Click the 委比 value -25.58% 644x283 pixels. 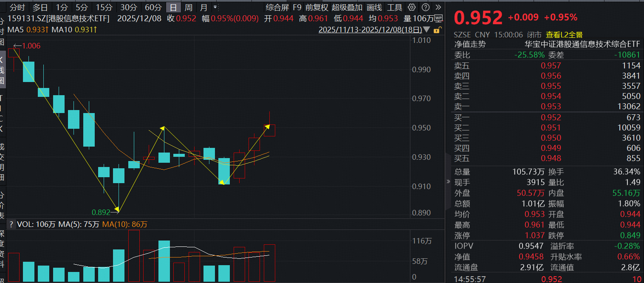click(x=529, y=55)
